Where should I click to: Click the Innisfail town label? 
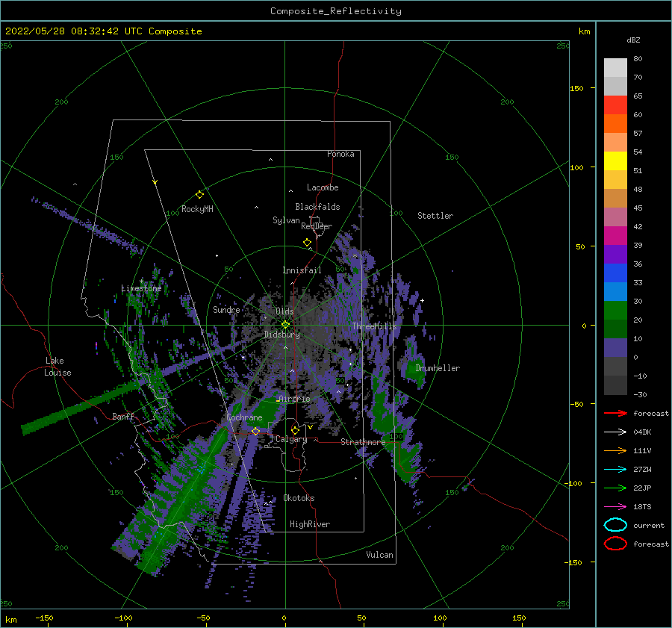tap(302, 270)
